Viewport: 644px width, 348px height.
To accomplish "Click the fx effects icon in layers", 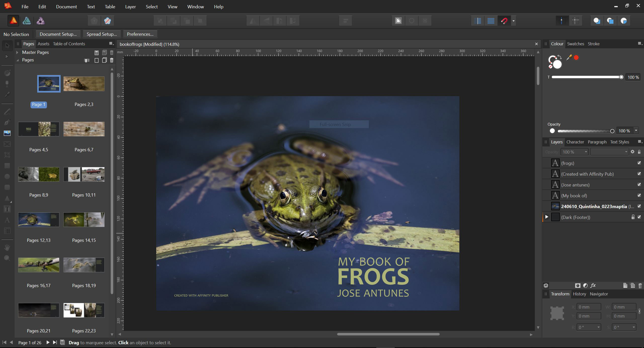I will pos(593,285).
